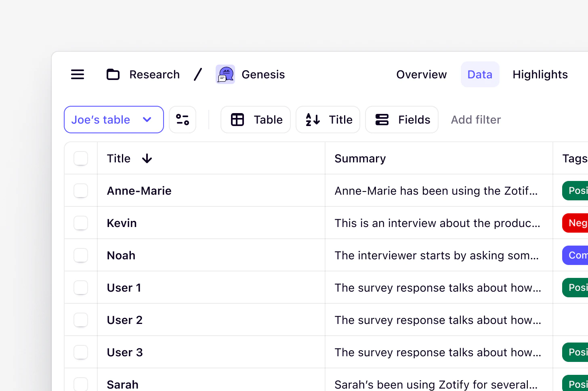
Task: Click the A-Z sort icon
Action: click(313, 120)
